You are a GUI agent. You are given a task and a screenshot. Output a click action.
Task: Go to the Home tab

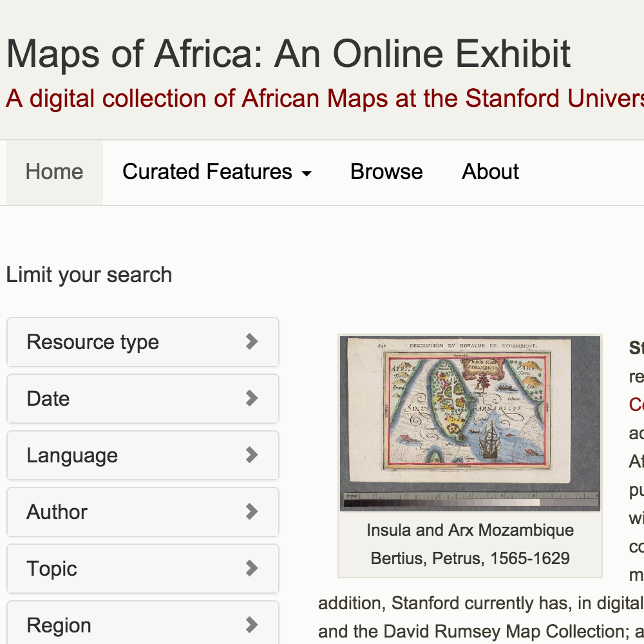coord(55,172)
